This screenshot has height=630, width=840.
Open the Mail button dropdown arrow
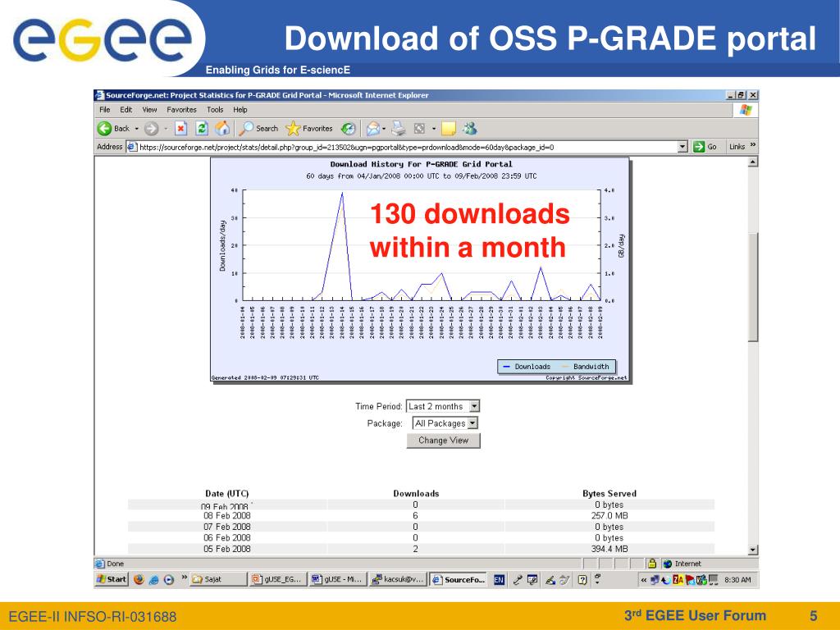point(384,129)
